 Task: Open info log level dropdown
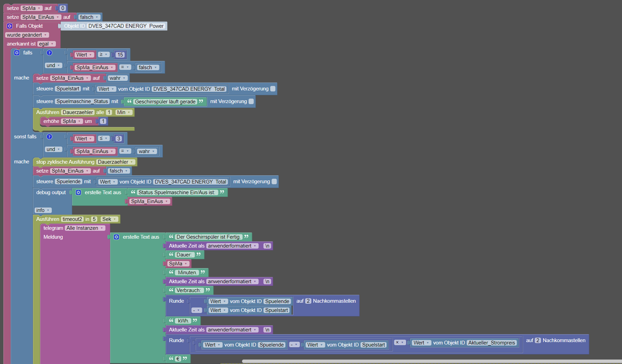click(43, 210)
